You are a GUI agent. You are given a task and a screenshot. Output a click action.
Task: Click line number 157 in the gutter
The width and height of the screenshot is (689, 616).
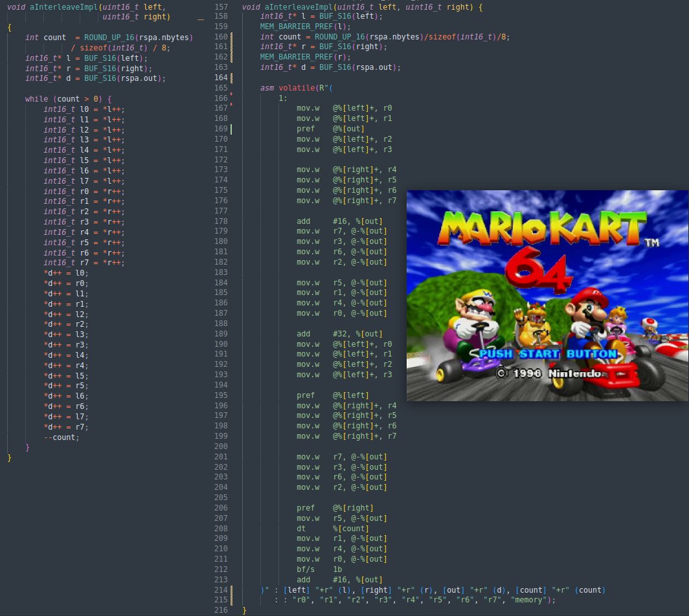point(221,7)
